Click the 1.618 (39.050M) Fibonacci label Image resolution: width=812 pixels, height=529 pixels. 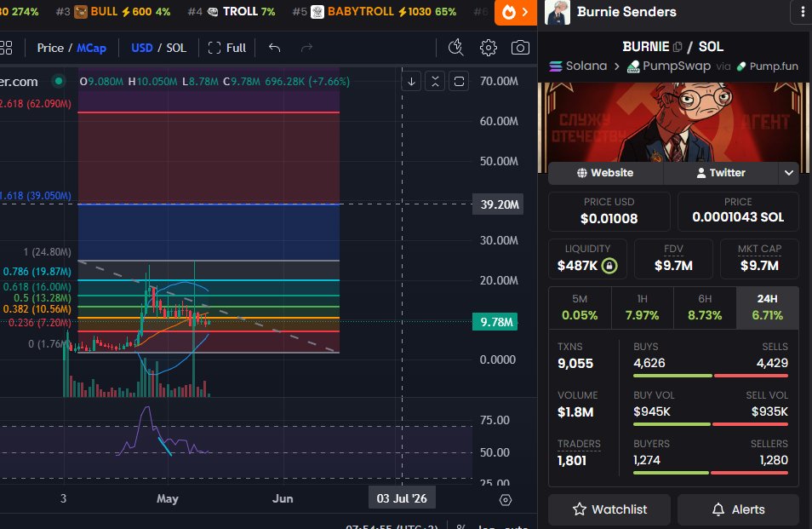pyautogui.click(x=36, y=196)
